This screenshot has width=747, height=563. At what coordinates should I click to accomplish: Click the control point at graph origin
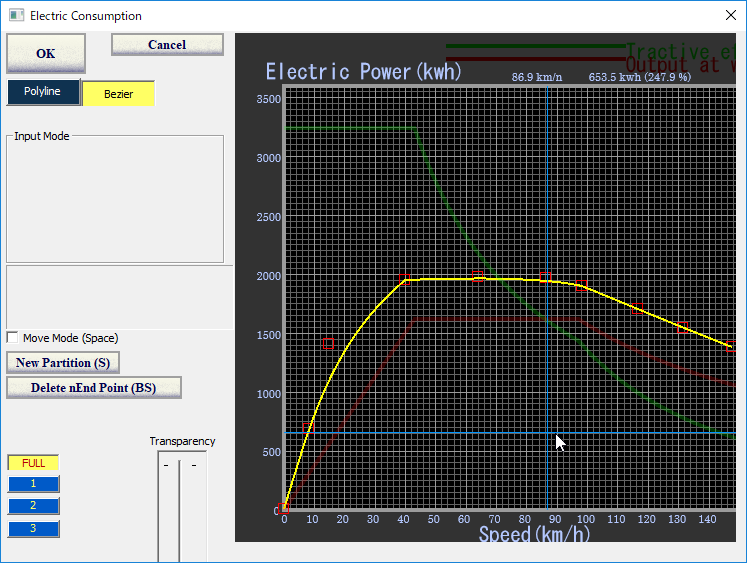[x=283, y=508]
